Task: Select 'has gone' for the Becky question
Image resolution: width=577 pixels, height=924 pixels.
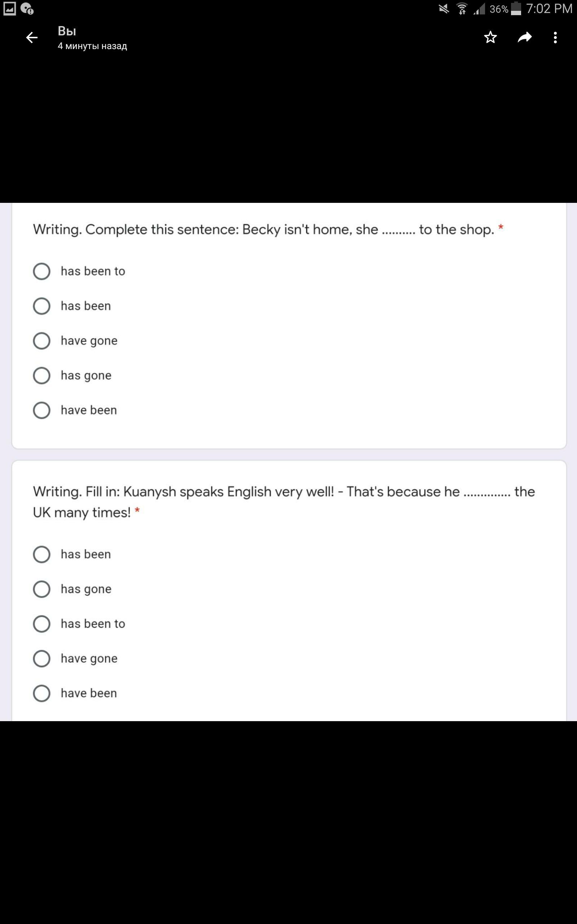Action: pyautogui.click(x=41, y=375)
